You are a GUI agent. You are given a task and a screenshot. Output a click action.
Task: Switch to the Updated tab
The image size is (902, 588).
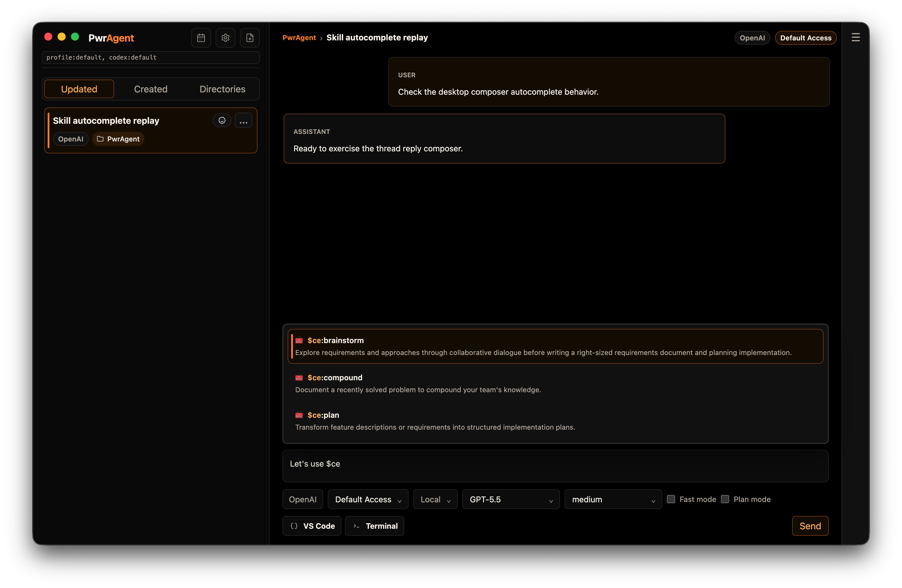click(x=79, y=89)
